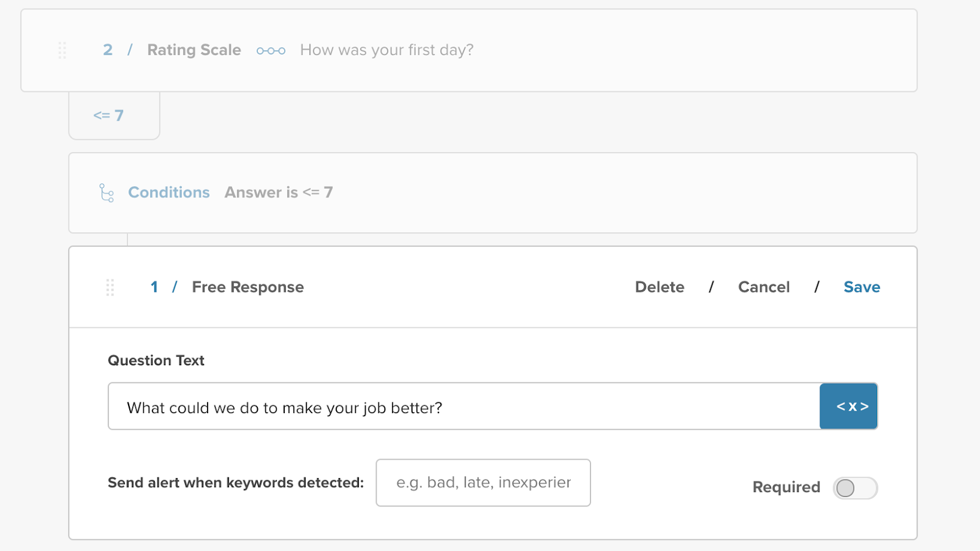Open the Conditions settings link
The image size is (980, 551).
tap(169, 192)
